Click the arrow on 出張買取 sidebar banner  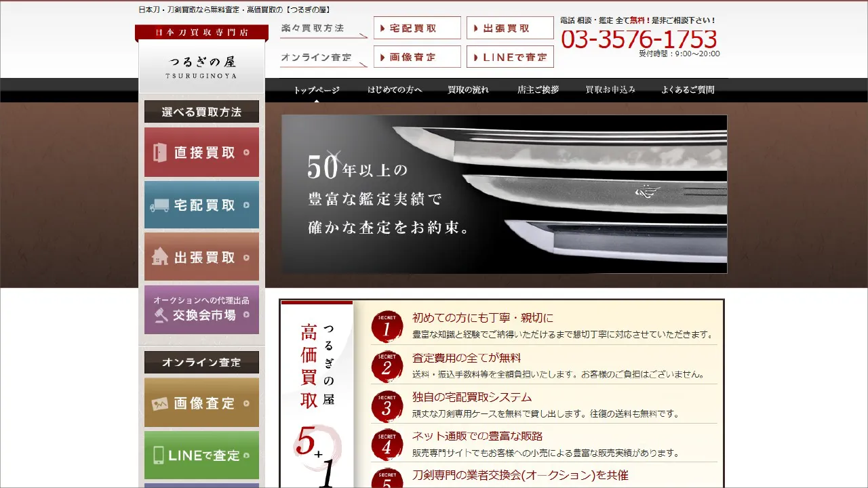click(245, 257)
